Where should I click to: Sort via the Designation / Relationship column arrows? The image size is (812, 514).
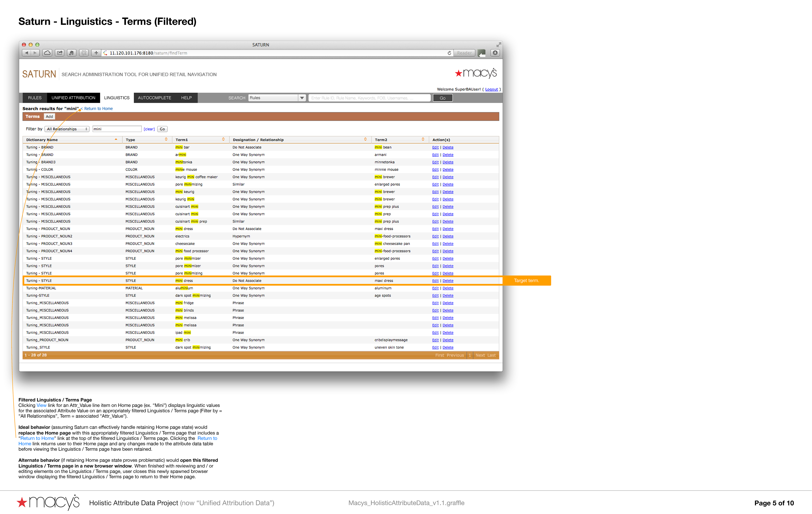point(365,139)
